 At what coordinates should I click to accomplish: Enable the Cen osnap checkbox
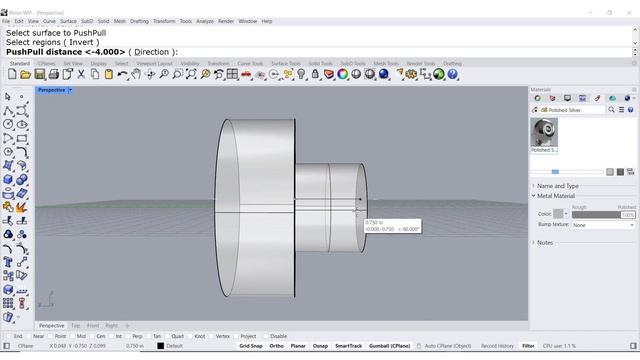pyautogui.click(x=92, y=336)
